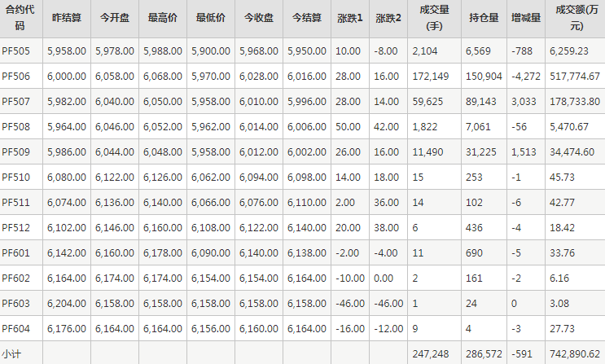Click PF603 previous settlement 6,204.00
The image size is (605, 364).
coord(67,304)
